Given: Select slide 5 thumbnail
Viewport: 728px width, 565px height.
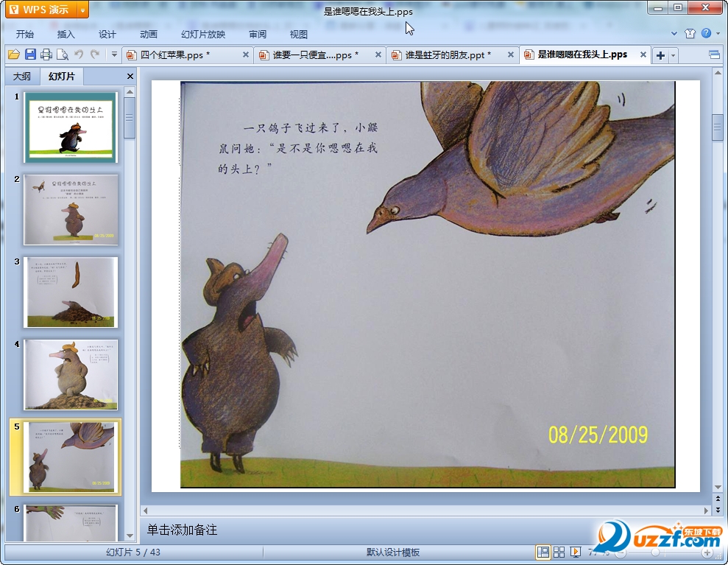Looking at the screenshot, I should point(71,457).
